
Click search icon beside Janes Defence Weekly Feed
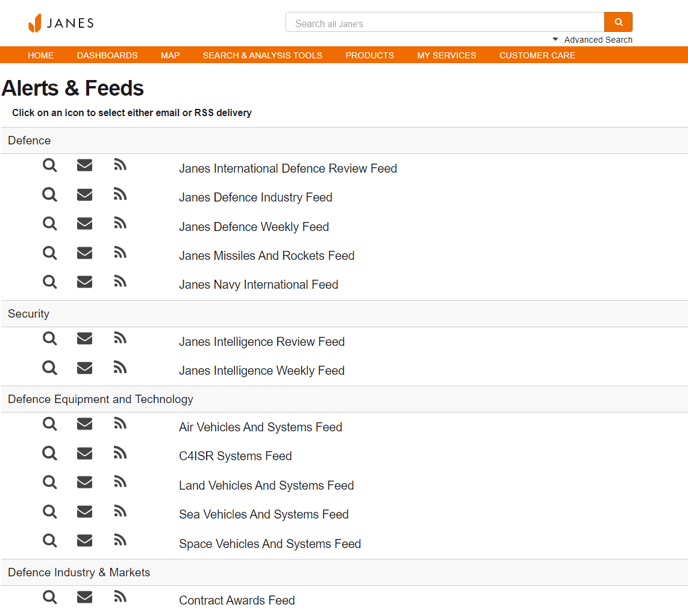click(x=50, y=224)
